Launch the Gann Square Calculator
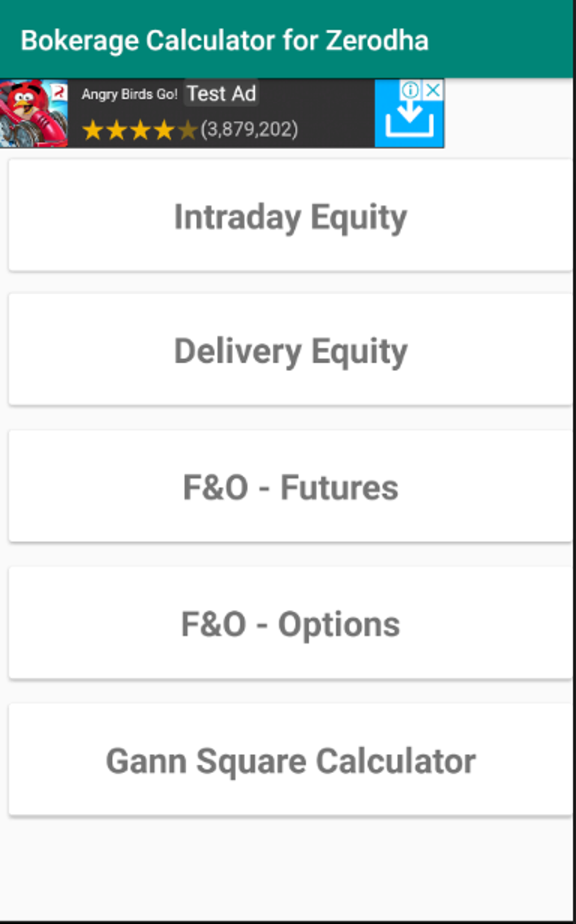Screen dimensions: 576x924 290,761
